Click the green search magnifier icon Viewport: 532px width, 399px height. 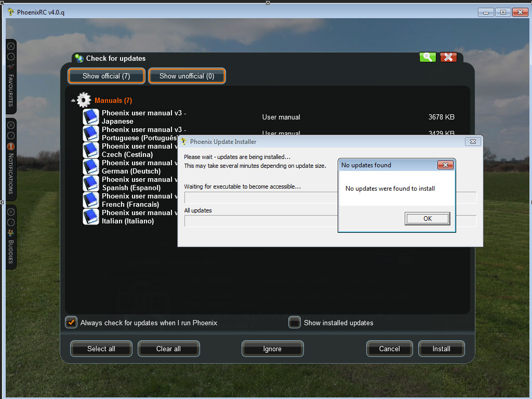(428, 58)
